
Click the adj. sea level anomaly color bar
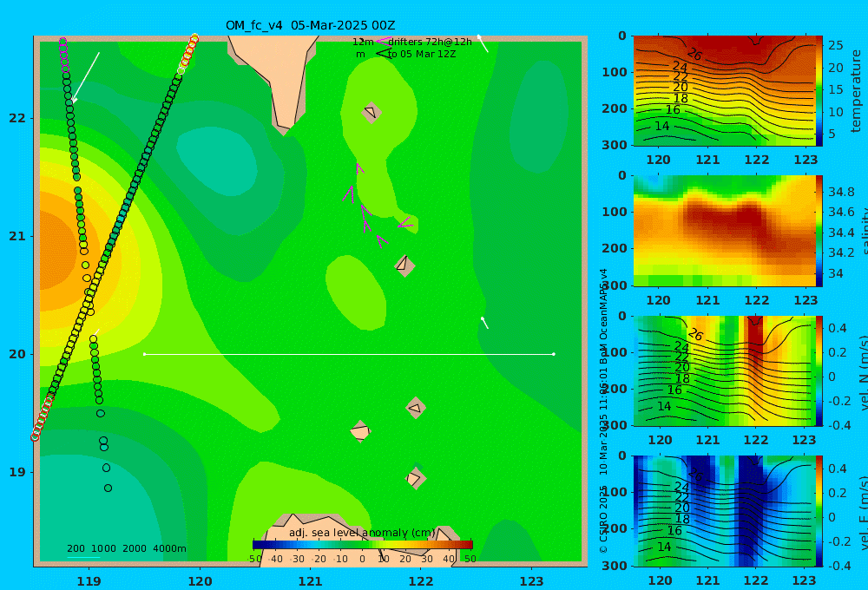click(x=363, y=545)
